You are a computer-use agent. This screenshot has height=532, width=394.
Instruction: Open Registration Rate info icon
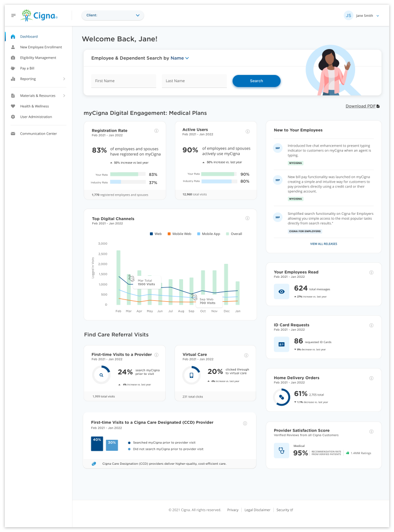[157, 131]
